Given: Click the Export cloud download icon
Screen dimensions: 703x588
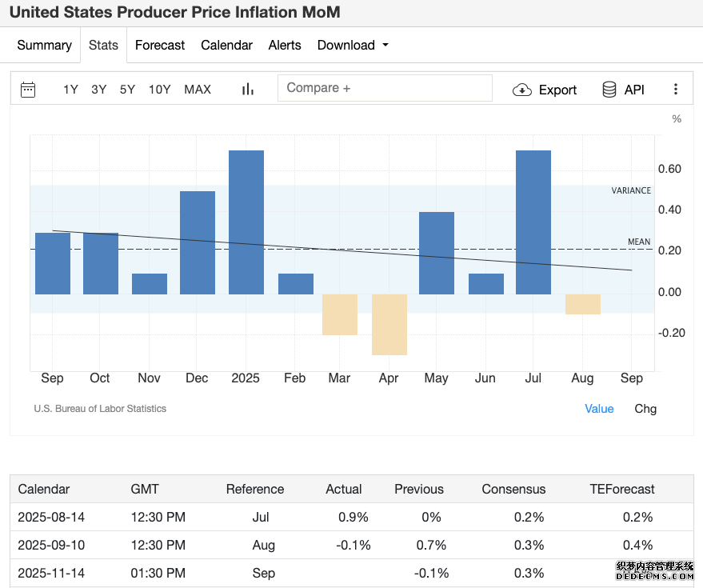Looking at the screenshot, I should coord(522,90).
